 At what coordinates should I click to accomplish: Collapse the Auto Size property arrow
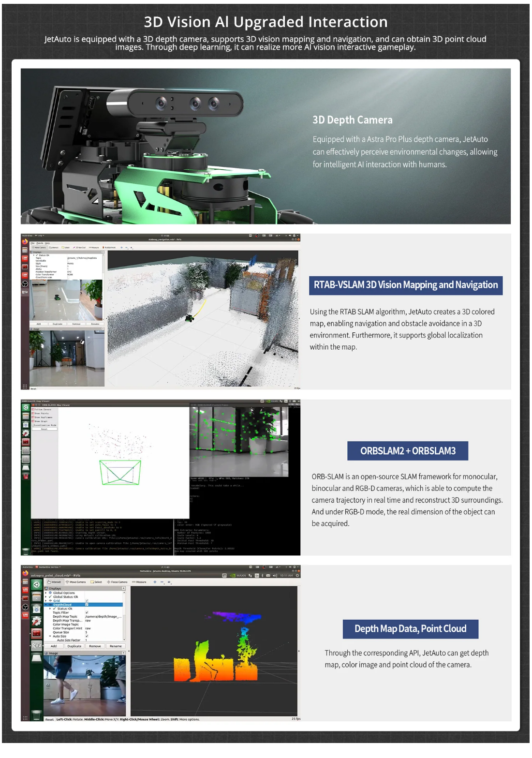(x=50, y=636)
